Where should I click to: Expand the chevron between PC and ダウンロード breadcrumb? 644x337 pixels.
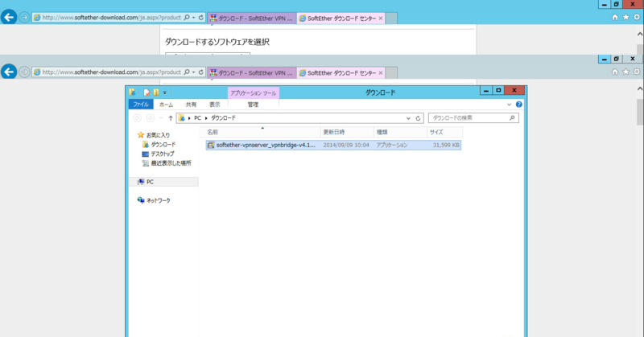[x=206, y=118]
